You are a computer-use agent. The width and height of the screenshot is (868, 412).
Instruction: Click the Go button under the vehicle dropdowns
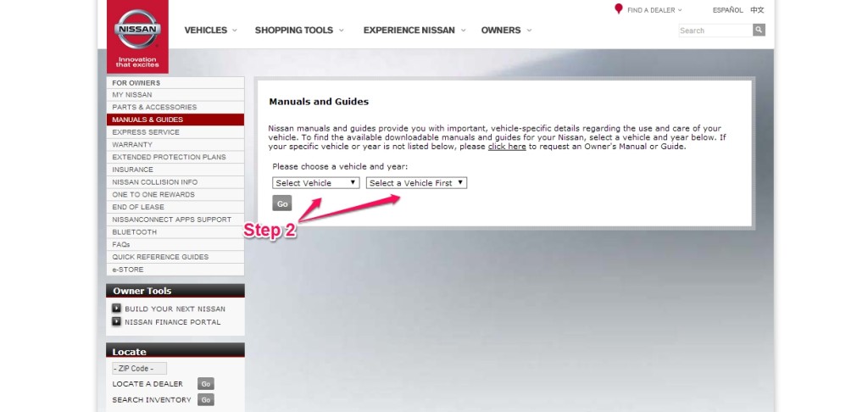(281, 203)
